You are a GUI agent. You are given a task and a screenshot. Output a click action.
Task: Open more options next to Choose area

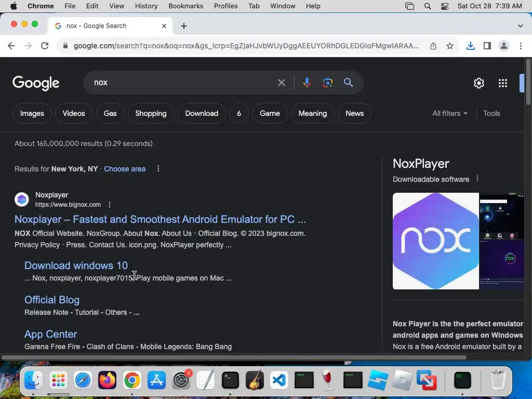tap(158, 169)
